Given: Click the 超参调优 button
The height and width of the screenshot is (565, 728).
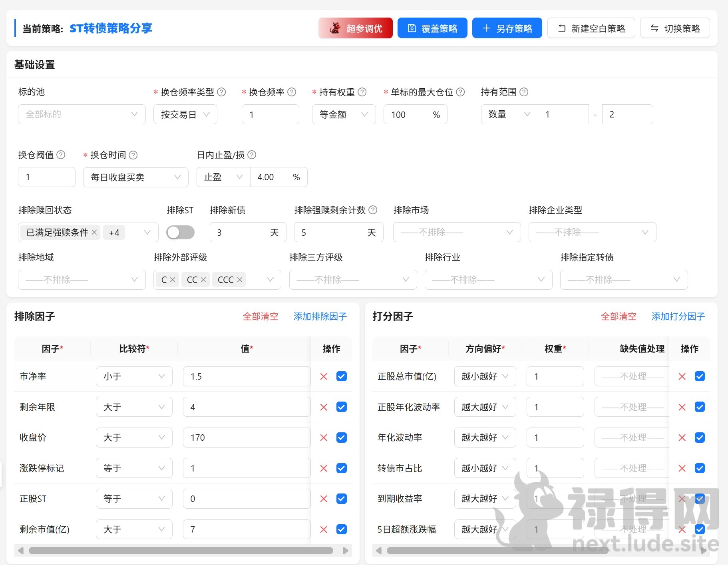Looking at the screenshot, I should (x=355, y=28).
